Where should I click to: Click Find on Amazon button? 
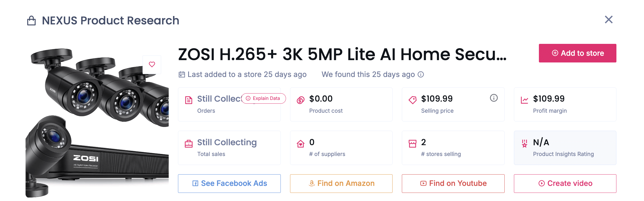[341, 183]
